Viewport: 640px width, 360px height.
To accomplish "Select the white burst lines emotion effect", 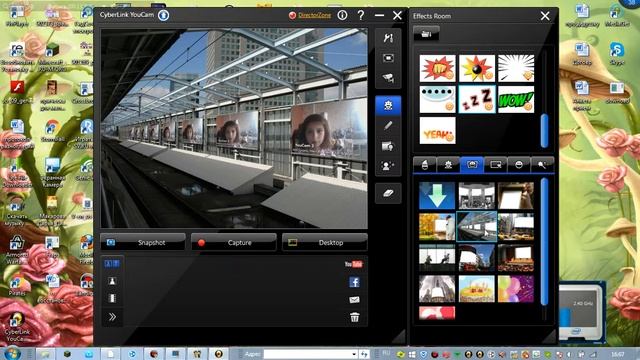I will pyautogui.click(x=516, y=68).
